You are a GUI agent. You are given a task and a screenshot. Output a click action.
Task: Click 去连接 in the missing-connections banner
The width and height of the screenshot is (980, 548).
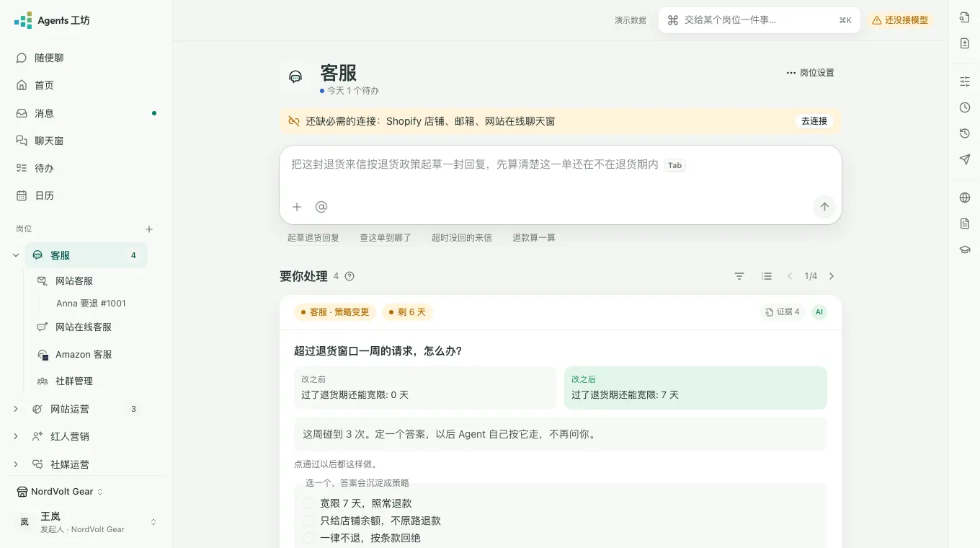pos(814,121)
